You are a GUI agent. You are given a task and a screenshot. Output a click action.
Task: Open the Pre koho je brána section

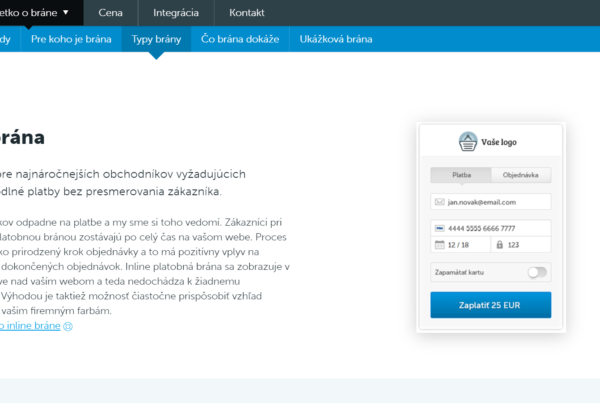tap(70, 39)
